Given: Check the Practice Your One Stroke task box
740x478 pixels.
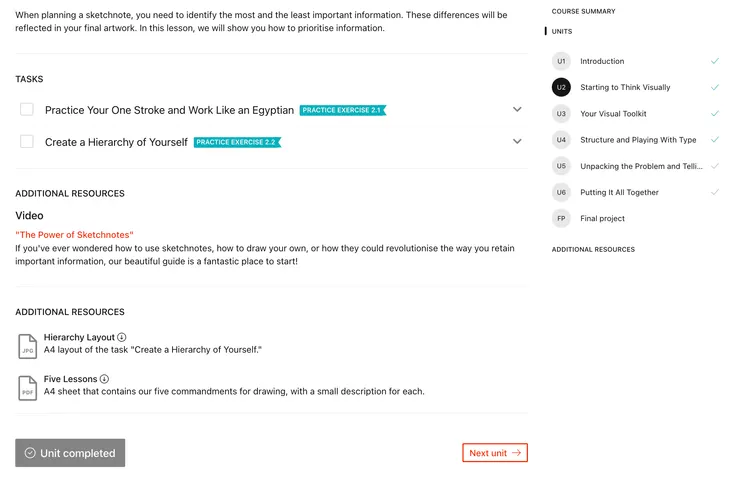Looking at the screenshot, I should (27, 109).
